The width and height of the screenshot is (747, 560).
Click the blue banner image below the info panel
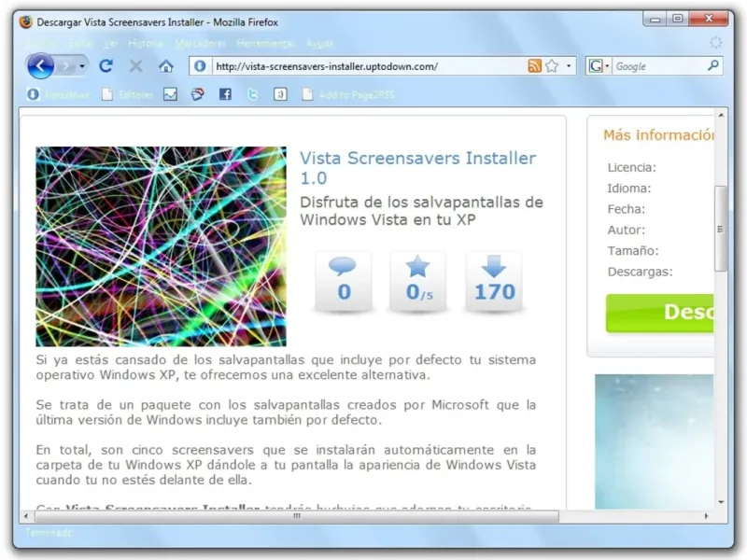(655, 441)
